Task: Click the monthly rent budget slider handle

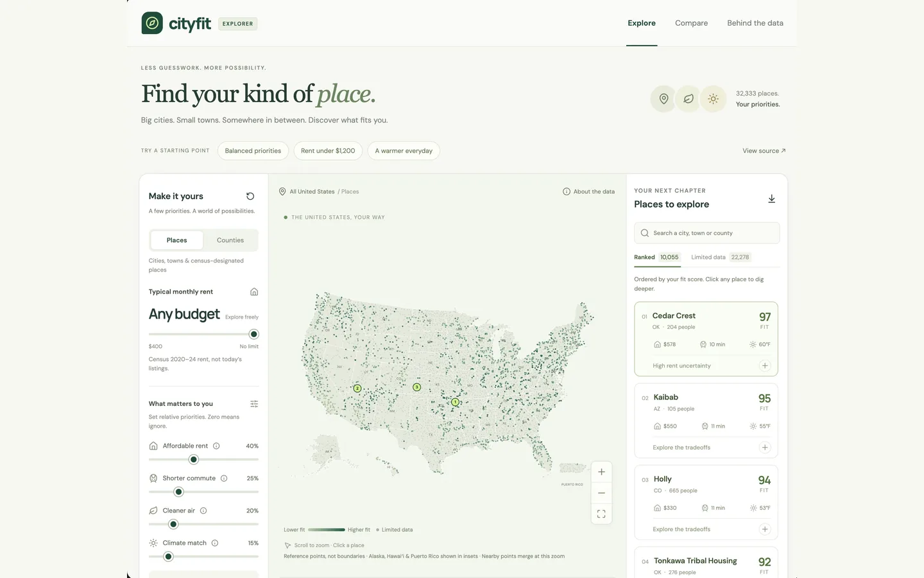Action: [254, 334]
